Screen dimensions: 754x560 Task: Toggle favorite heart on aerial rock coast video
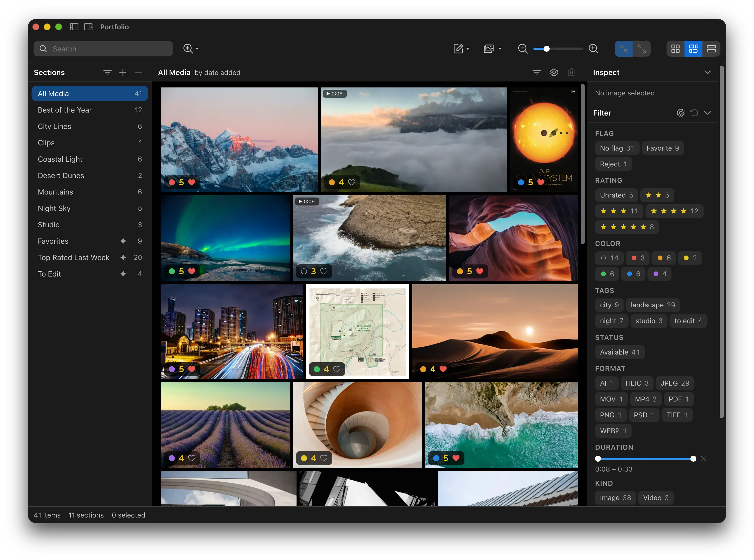[324, 271]
